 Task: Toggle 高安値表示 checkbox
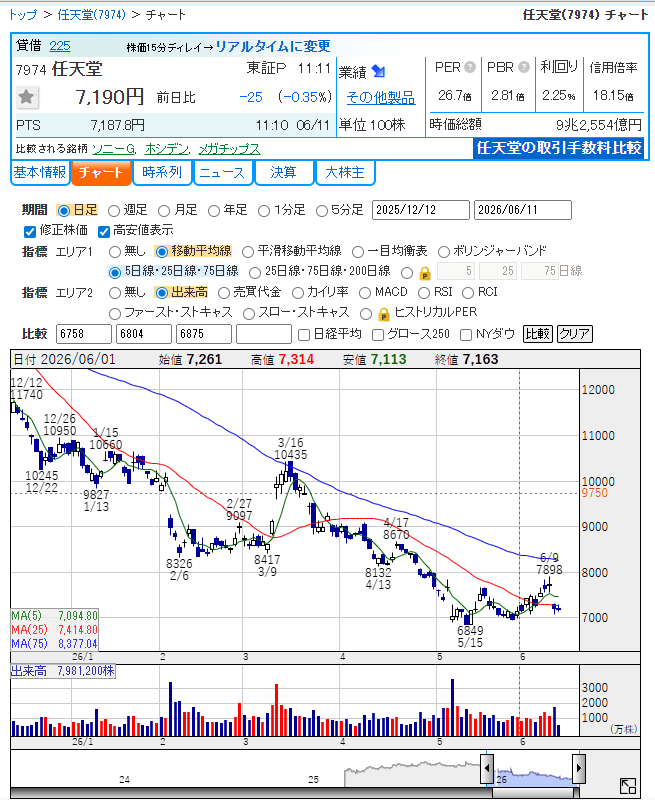tap(104, 232)
